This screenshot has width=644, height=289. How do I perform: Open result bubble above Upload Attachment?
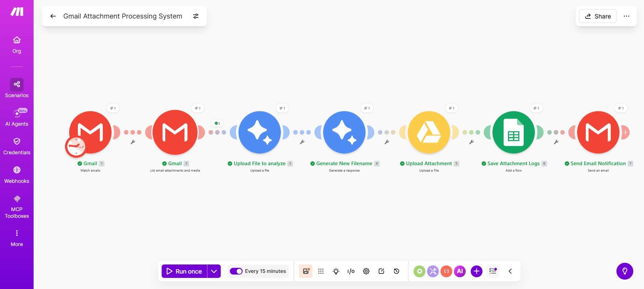(x=452, y=108)
